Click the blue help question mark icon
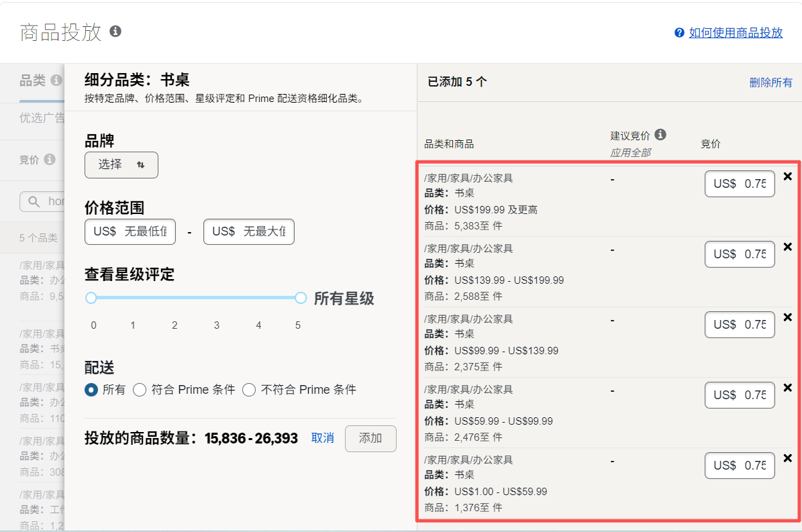Screen dimensions: 802x532 tap(679, 33)
